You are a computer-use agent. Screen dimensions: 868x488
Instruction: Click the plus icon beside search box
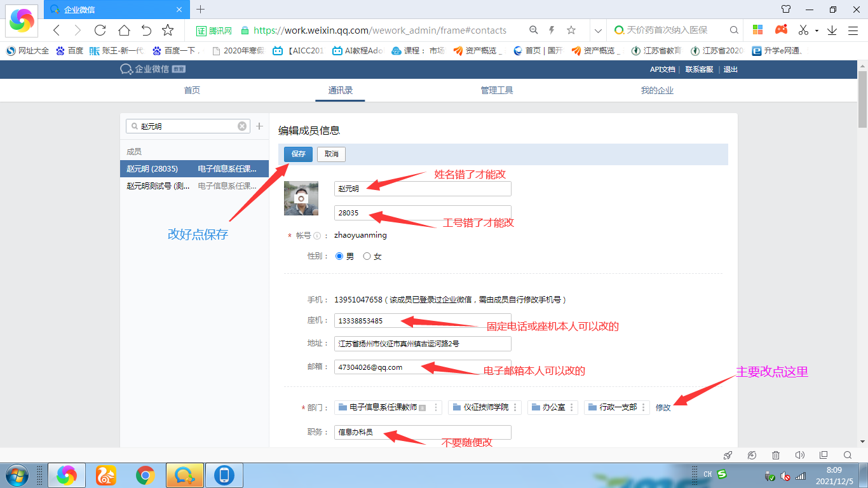click(x=259, y=126)
